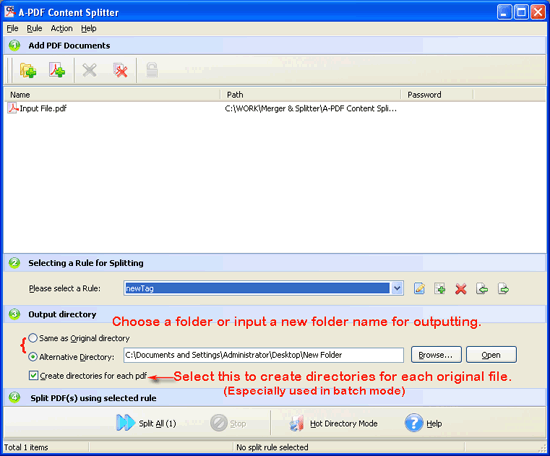
Task: Click the Browse... button
Action: coord(436,355)
